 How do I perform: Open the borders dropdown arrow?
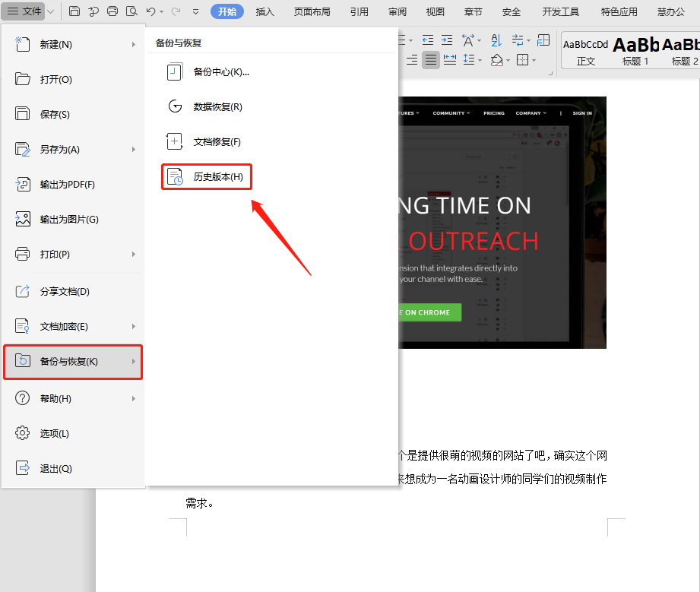pyautogui.click(x=534, y=60)
